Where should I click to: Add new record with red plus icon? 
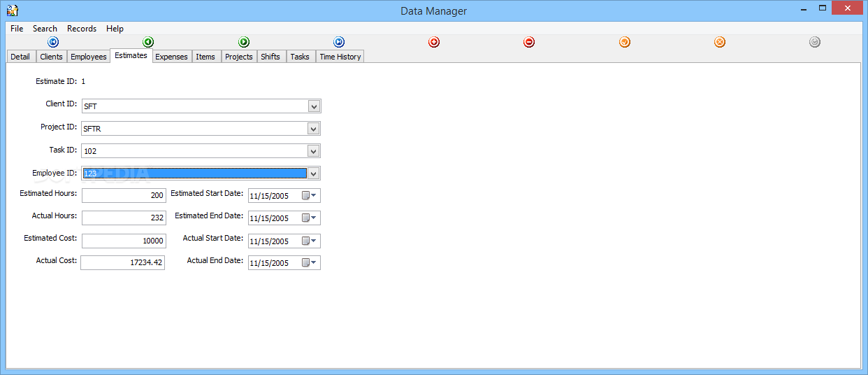click(x=434, y=42)
